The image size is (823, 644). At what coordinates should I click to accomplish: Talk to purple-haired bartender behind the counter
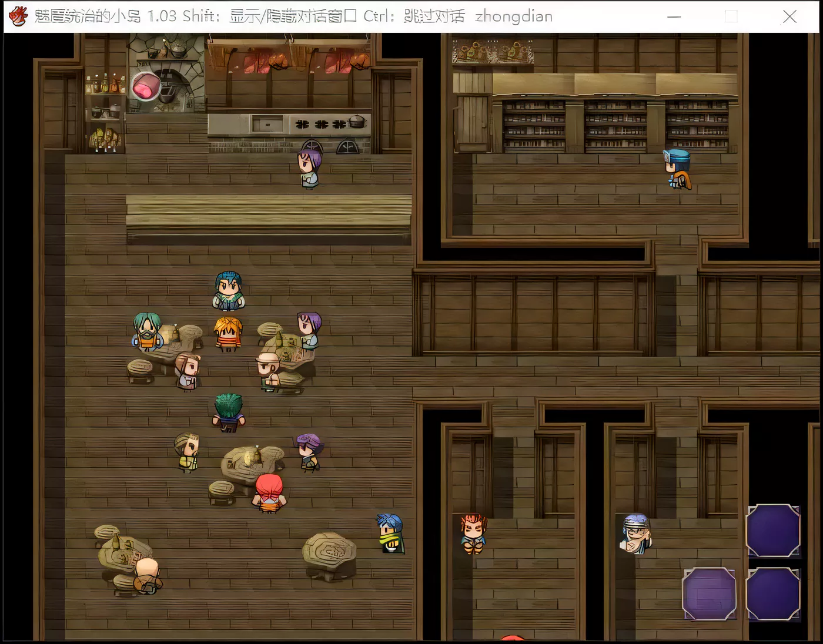coord(309,168)
